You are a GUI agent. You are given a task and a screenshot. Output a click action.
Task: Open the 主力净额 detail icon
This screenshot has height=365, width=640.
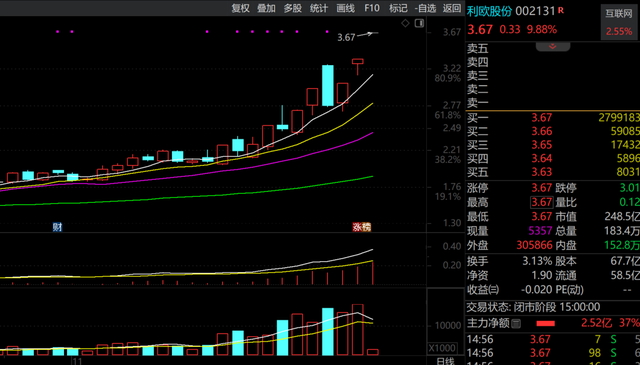click(516, 324)
